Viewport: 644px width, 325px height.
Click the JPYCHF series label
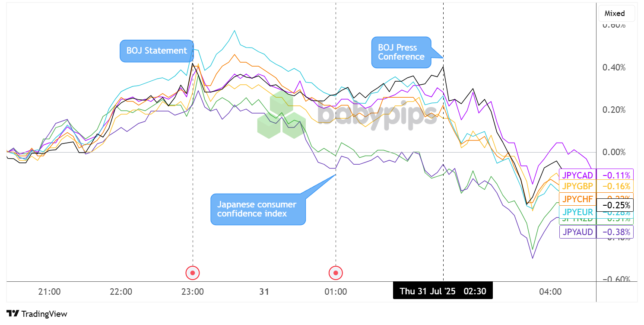tap(577, 198)
